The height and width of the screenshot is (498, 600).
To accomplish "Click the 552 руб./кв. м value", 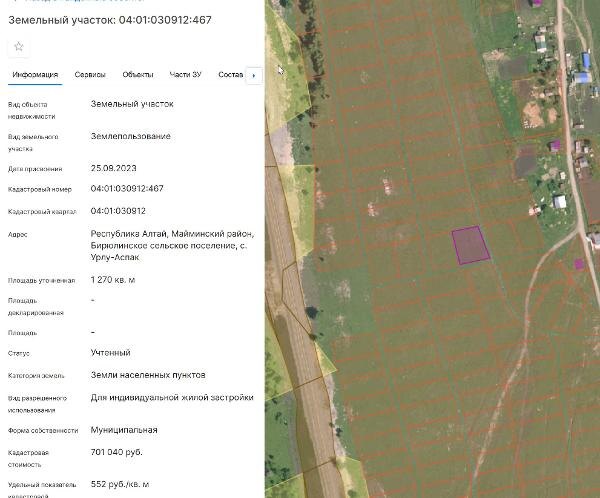I will pyautogui.click(x=120, y=484).
